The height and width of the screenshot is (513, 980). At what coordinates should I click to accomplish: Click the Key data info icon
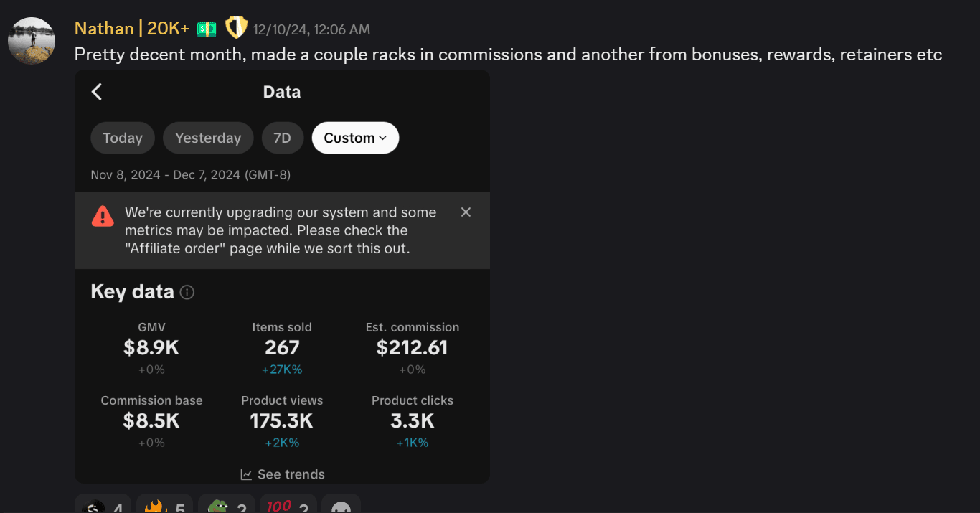[187, 293]
